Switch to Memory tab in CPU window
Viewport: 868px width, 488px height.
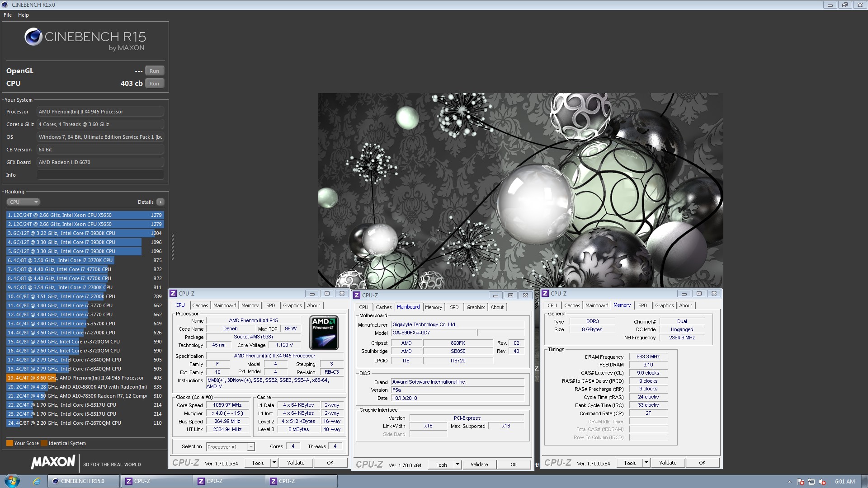point(250,306)
